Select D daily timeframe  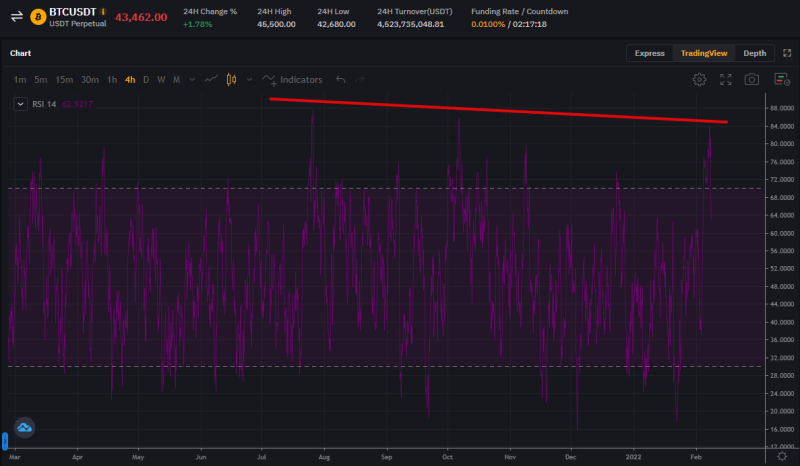click(146, 80)
